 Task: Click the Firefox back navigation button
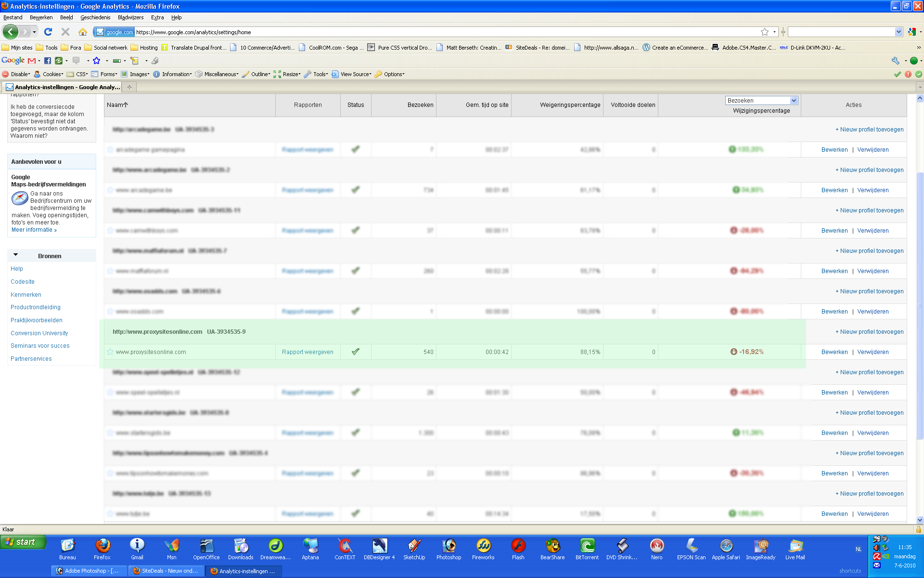click(x=10, y=32)
